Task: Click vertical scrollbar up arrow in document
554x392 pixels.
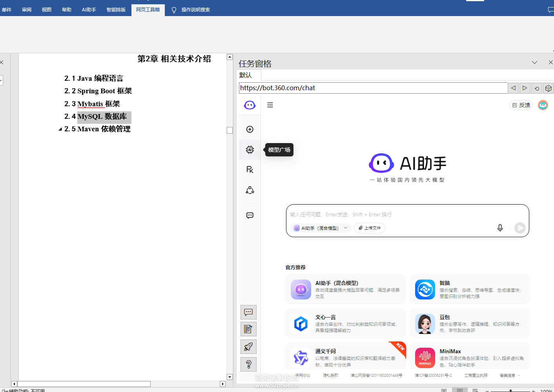Action: click(230, 57)
